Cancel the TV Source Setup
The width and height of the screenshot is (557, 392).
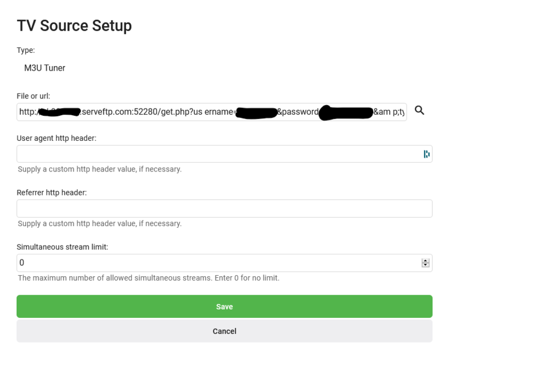224,331
